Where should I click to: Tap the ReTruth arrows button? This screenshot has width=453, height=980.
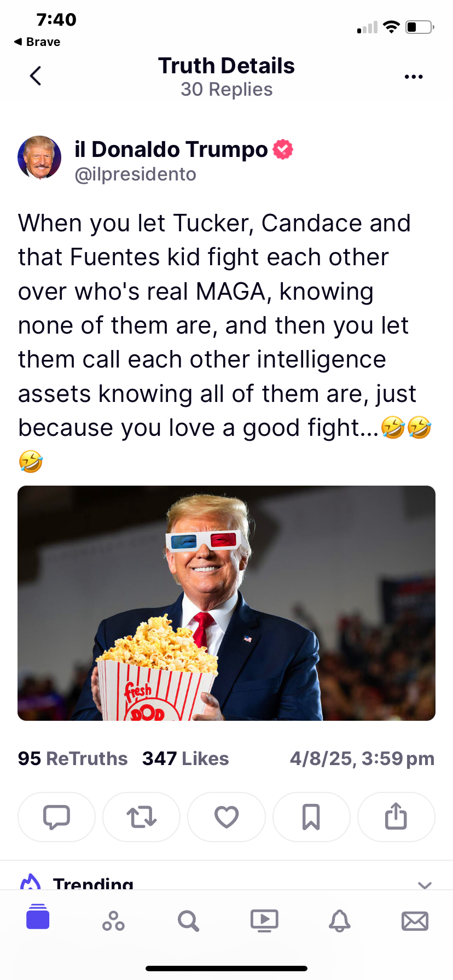click(141, 817)
